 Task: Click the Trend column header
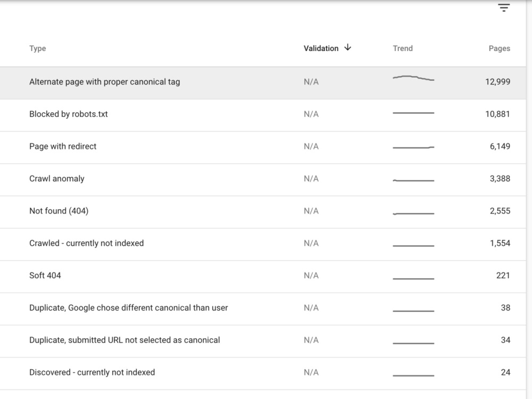403,48
